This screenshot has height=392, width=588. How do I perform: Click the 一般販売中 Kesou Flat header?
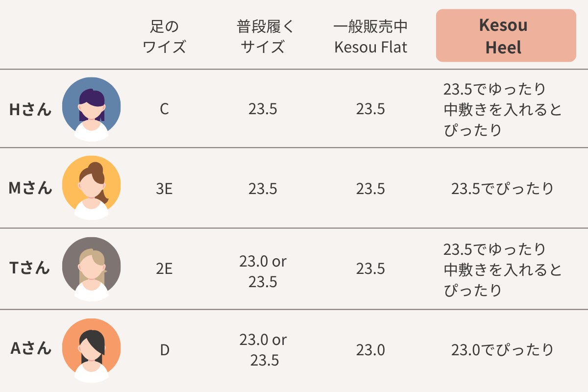coord(370,36)
